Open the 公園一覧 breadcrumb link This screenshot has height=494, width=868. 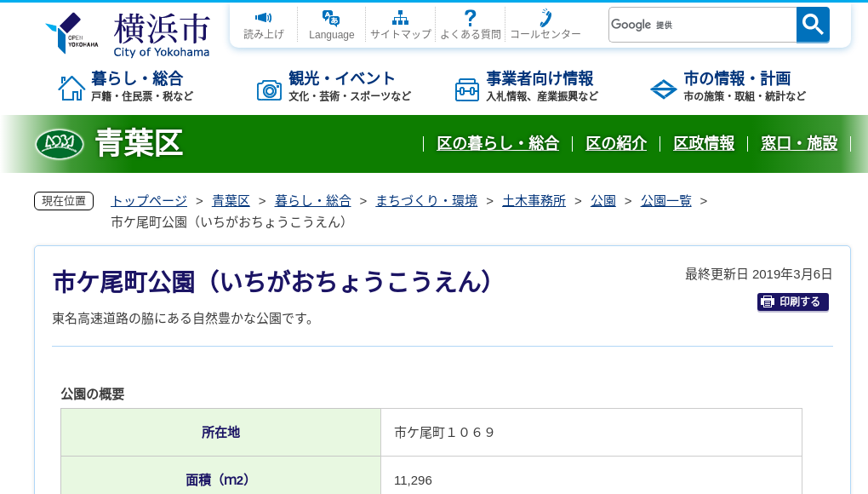[x=665, y=200]
